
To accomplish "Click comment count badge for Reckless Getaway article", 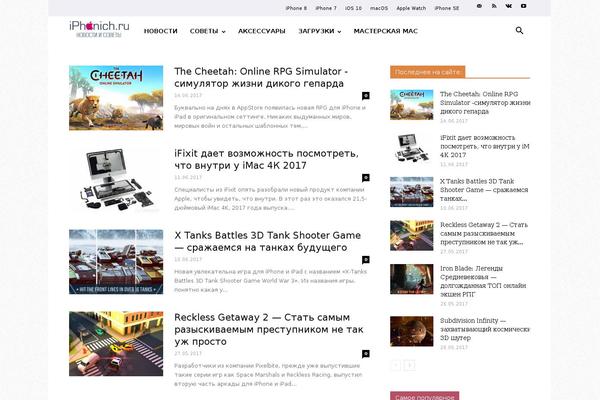I will [x=366, y=354].
